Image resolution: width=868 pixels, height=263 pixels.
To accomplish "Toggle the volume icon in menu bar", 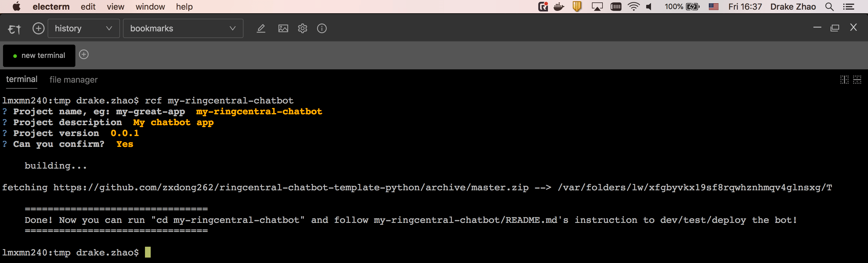I will click(x=649, y=6).
